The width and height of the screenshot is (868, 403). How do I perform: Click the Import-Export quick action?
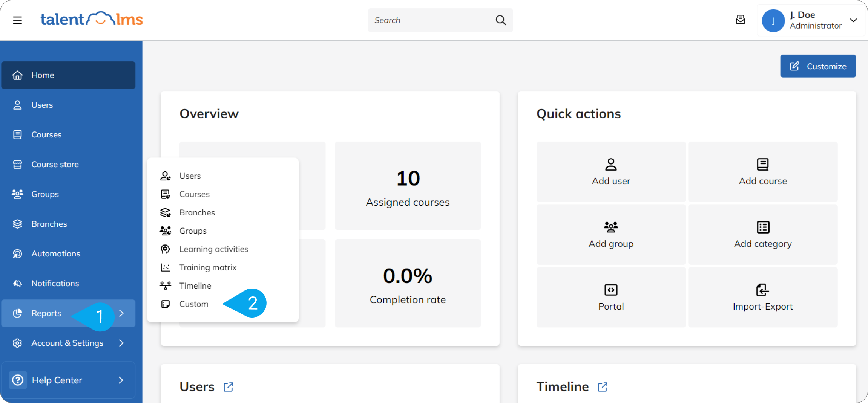pyautogui.click(x=763, y=297)
